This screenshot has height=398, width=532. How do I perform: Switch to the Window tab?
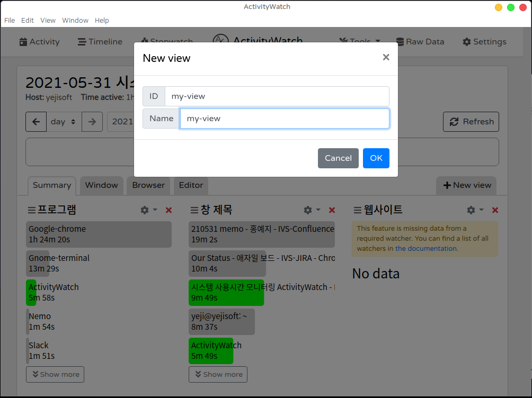click(101, 185)
